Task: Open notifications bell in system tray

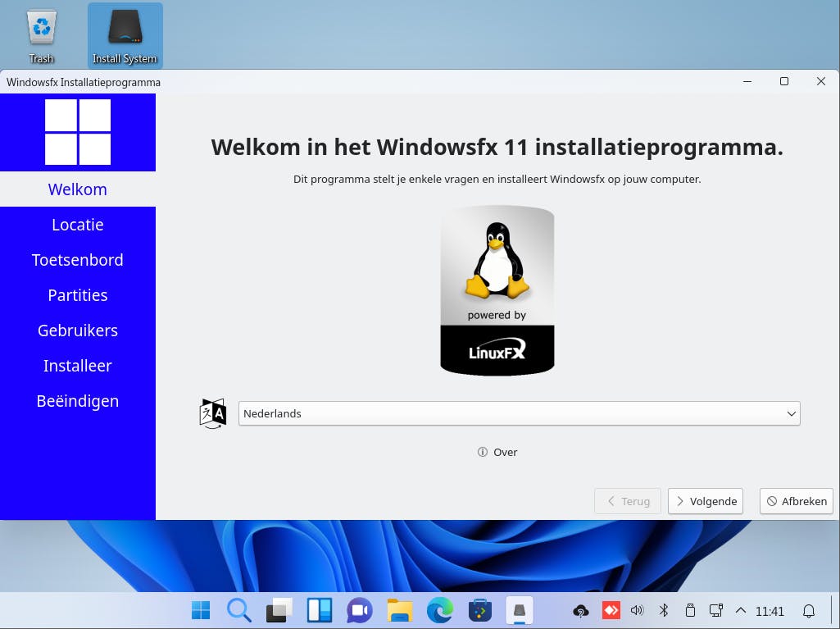Action: 809,611
